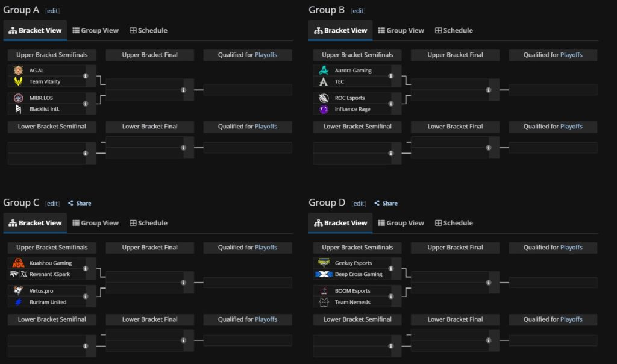Open Playoffs link in Group A upper bracket header
This screenshot has height=364, width=617.
[266, 55]
